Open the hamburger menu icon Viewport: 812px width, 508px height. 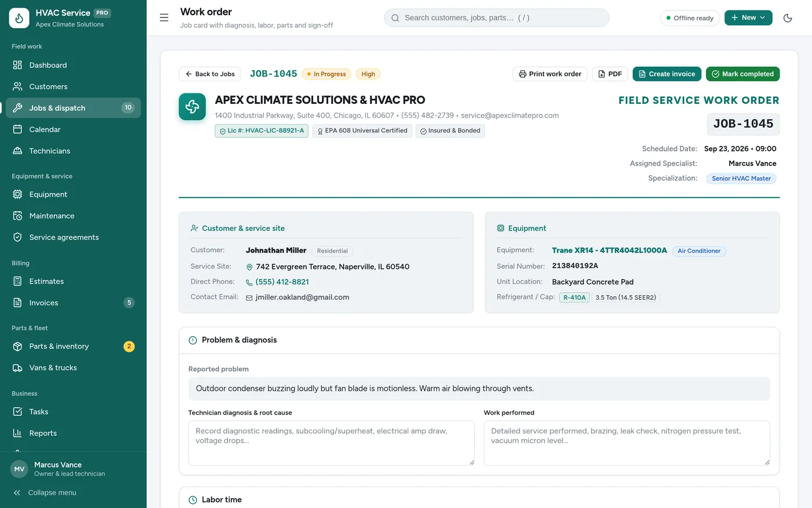164,18
